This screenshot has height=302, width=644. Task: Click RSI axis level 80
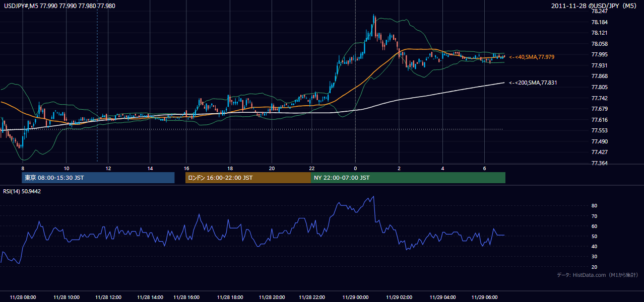[x=595, y=206]
